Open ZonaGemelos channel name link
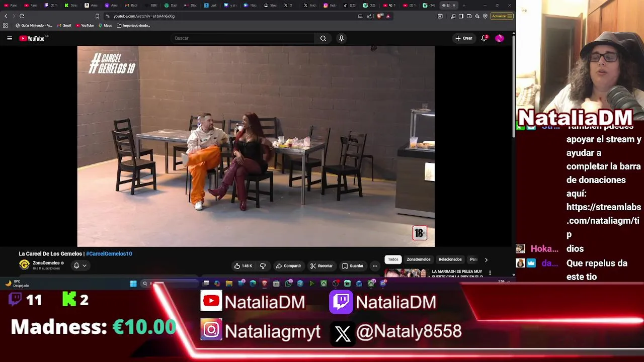644x362 pixels. 46,263
